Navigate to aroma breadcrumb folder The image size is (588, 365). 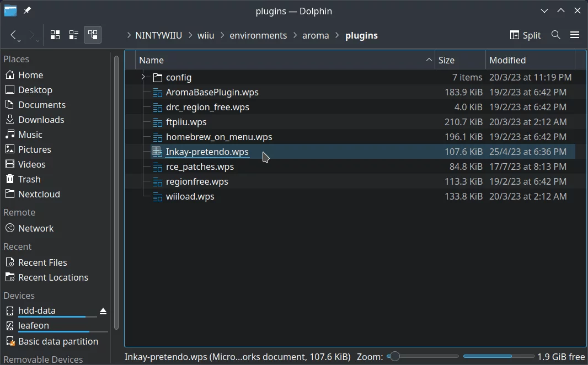316,35
